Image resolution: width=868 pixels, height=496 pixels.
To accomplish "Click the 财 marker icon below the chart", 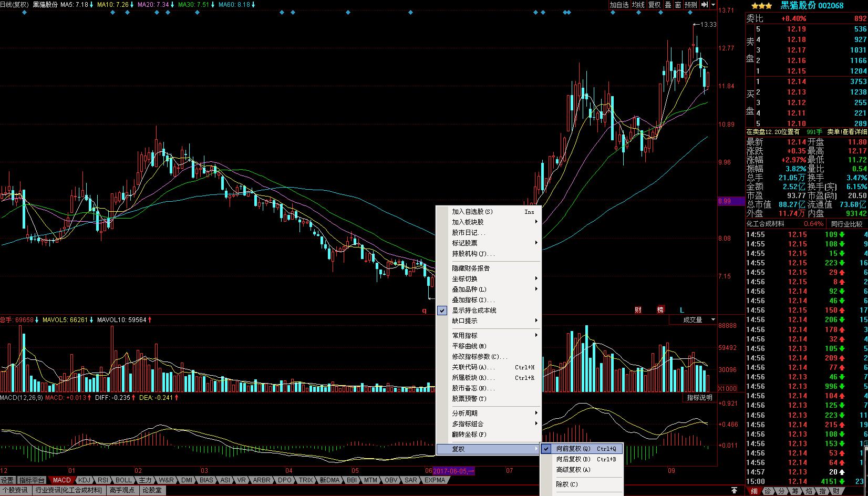I will pos(638,310).
